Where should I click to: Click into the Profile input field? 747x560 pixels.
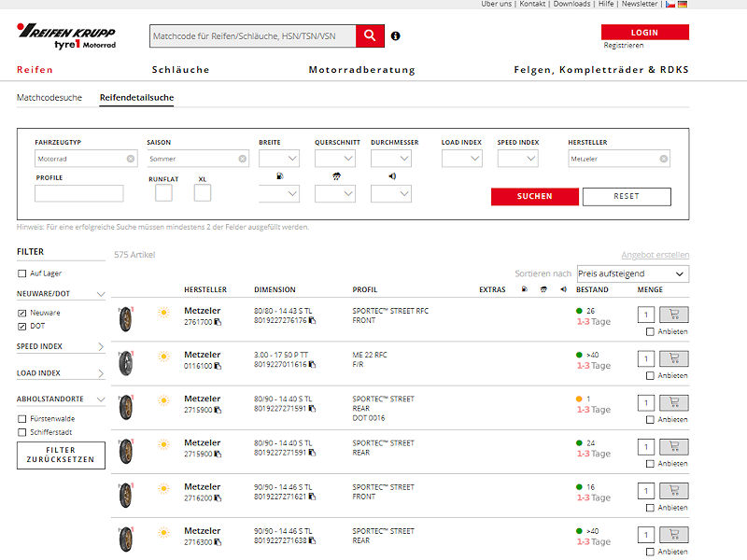[x=79, y=193]
